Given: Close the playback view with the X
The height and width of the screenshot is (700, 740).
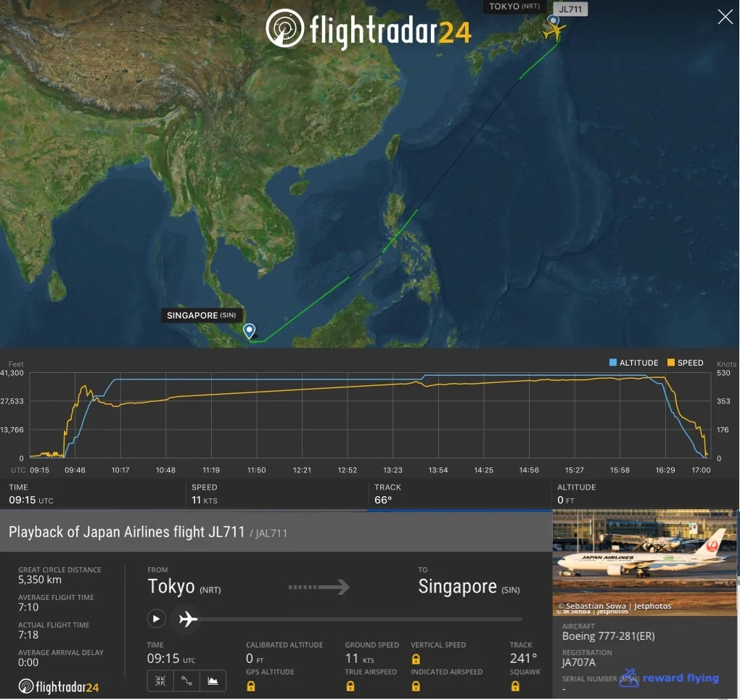Looking at the screenshot, I should pos(725,17).
